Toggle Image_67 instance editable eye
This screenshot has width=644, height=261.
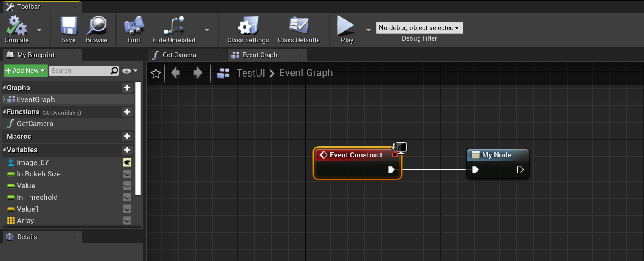[127, 162]
